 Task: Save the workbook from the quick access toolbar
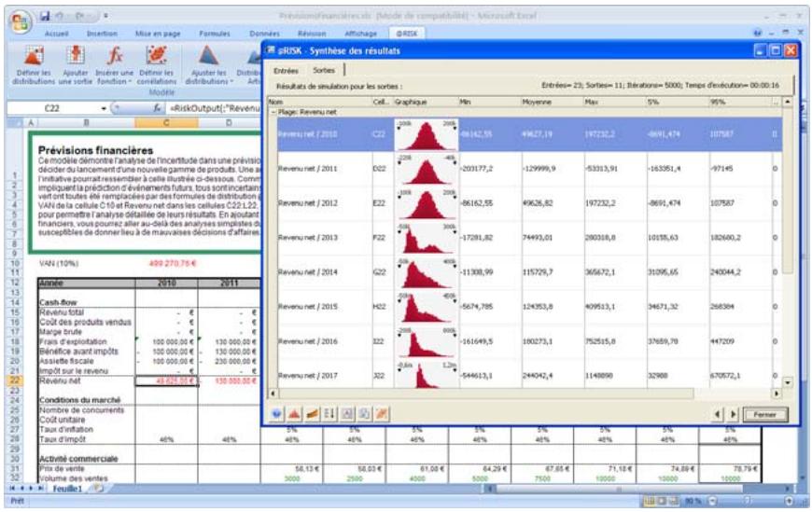click(x=45, y=16)
